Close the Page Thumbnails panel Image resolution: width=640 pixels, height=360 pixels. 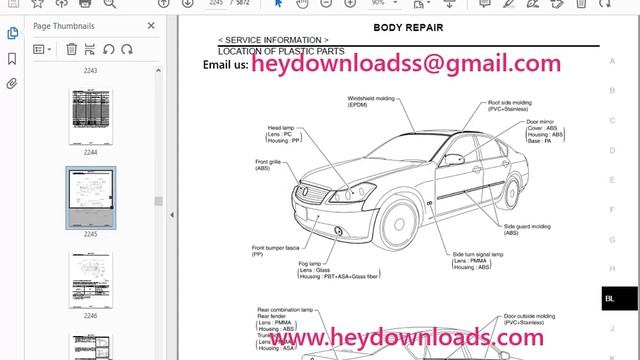click(151, 26)
